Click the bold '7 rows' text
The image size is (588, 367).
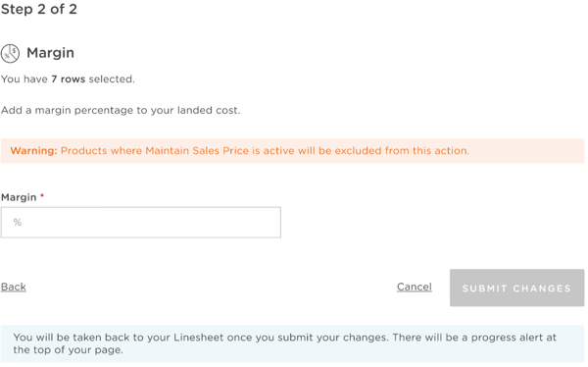click(x=69, y=79)
